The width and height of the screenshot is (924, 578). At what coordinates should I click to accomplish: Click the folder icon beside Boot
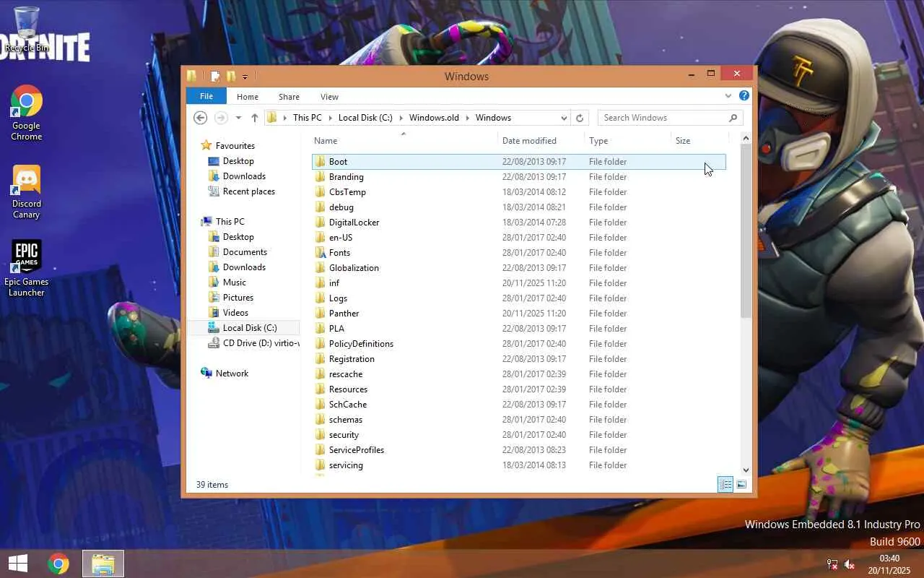pos(321,161)
